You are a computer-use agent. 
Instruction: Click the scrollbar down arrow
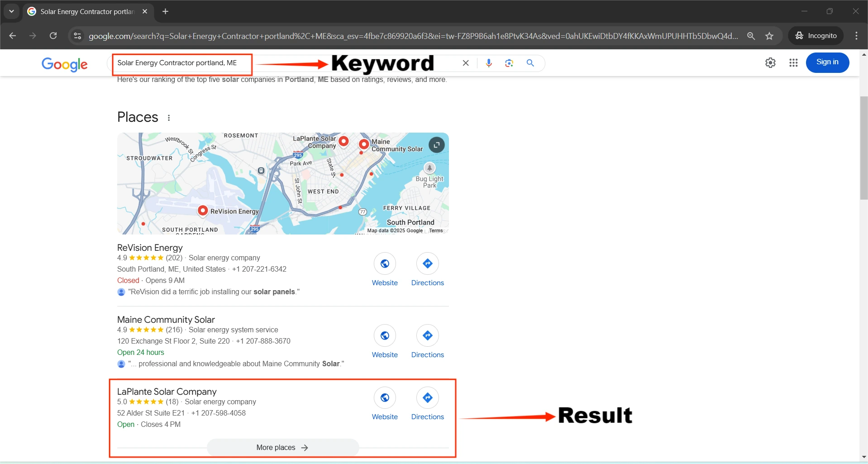pyautogui.click(x=863, y=457)
